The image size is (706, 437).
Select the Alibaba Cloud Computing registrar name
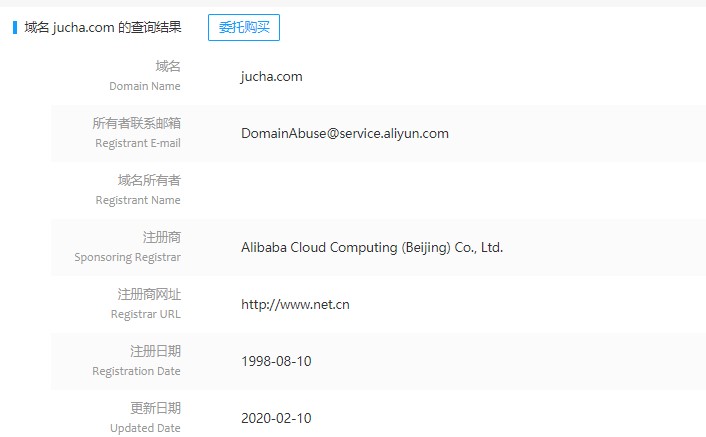point(371,247)
